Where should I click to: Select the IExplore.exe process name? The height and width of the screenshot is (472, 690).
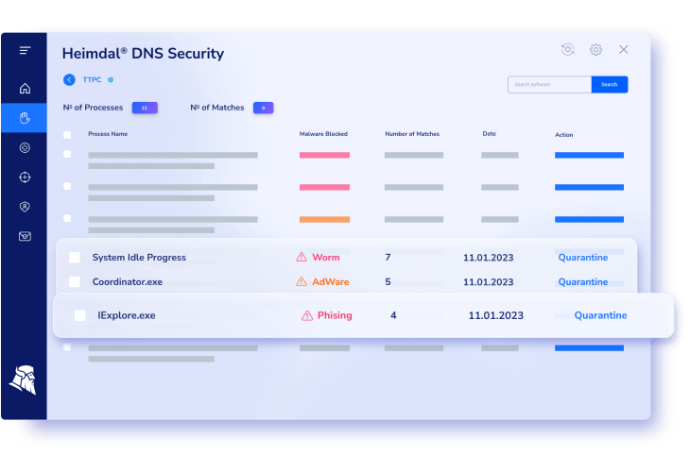126,315
